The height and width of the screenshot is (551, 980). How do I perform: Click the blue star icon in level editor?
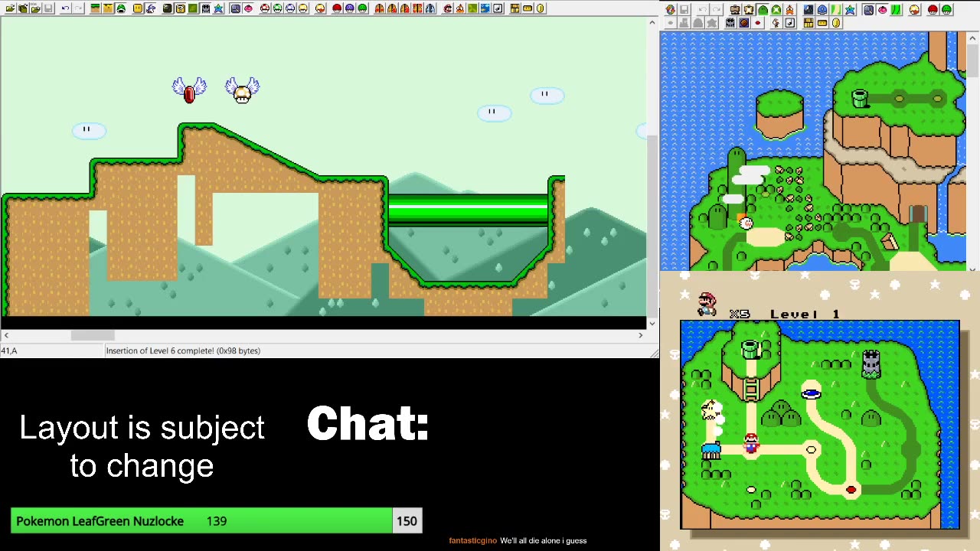[218, 8]
